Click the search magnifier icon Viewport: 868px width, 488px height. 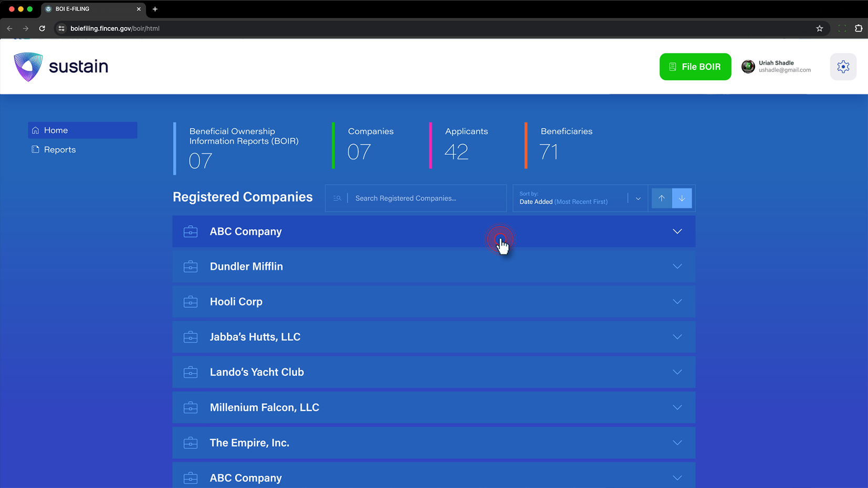[337, 198]
